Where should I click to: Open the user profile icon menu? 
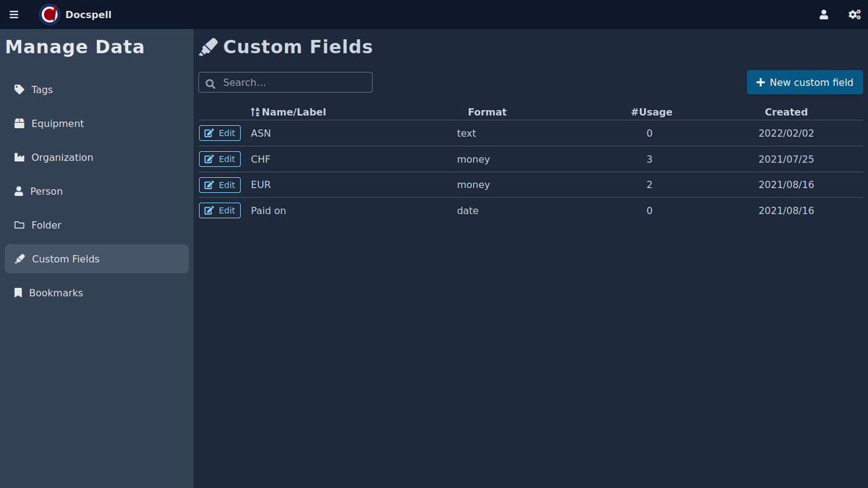point(823,14)
